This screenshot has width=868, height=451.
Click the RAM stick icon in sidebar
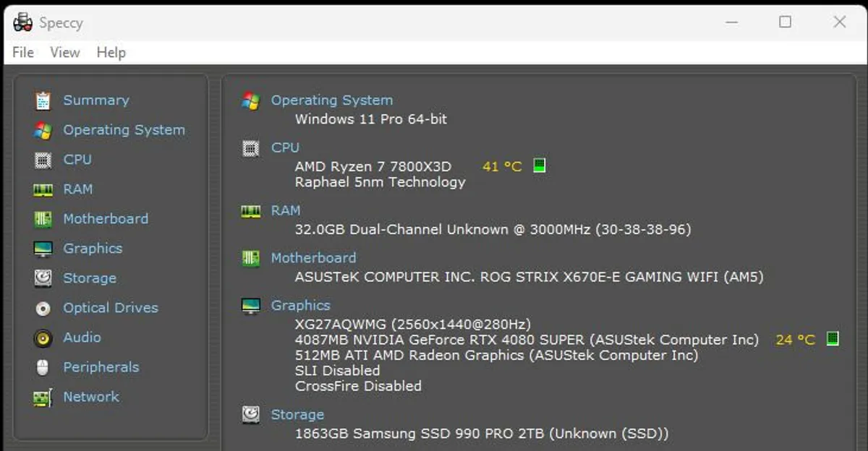[x=43, y=189]
